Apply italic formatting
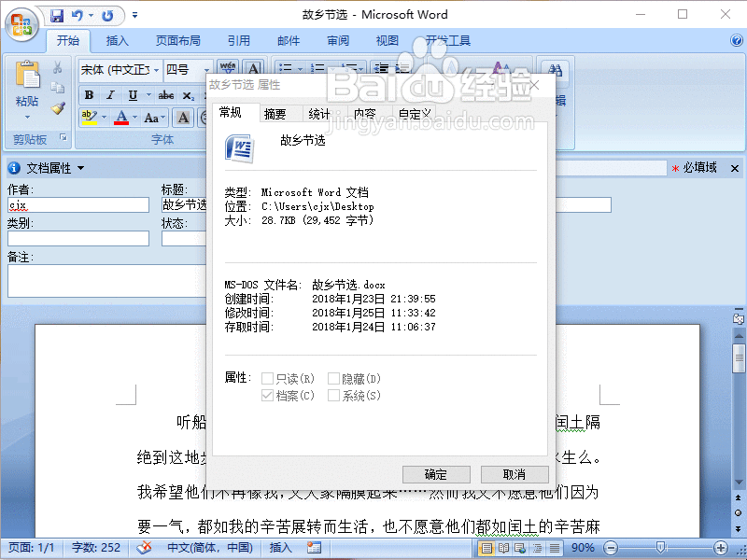Viewport: 747px width, 560px height. (x=110, y=95)
